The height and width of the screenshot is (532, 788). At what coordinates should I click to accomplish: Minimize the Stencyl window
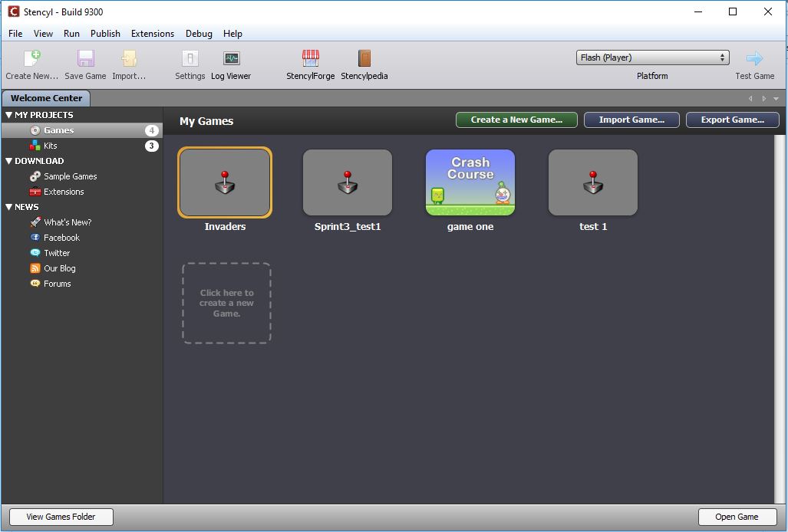click(x=698, y=11)
